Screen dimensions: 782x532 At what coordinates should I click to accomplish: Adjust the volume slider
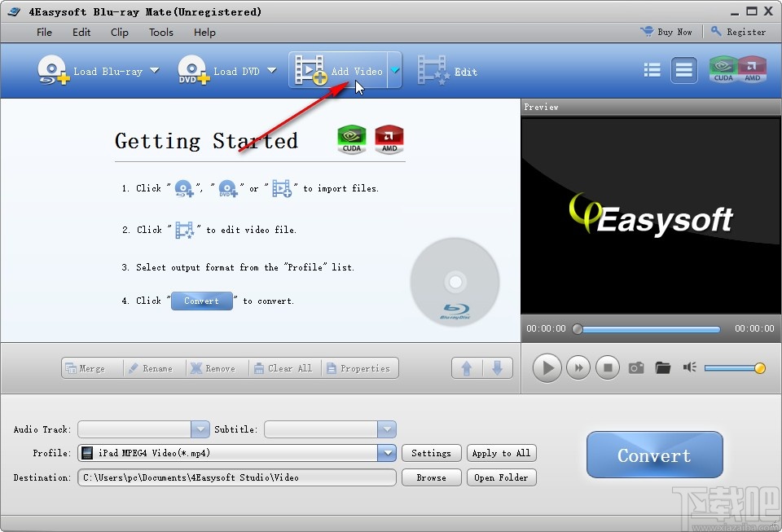coord(735,368)
